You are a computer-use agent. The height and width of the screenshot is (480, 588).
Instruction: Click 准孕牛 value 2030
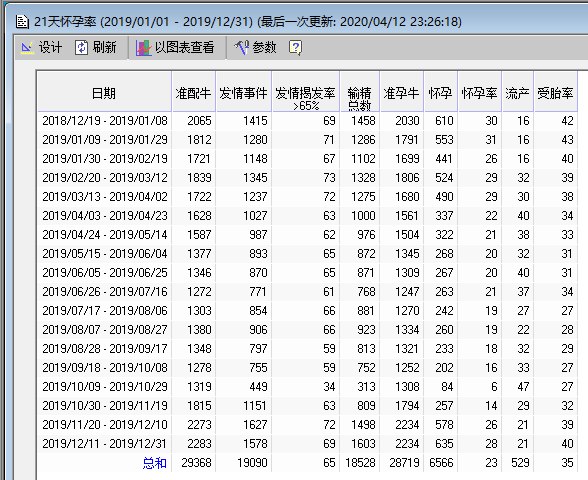tap(407, 121)
